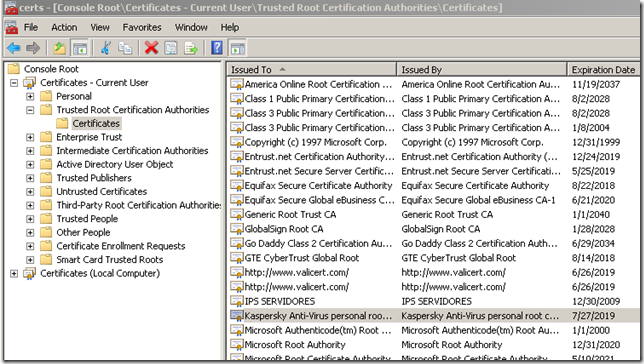Collapse Trusted Root Certification Authorities node
644x364 pixels.
pos(30,110)
